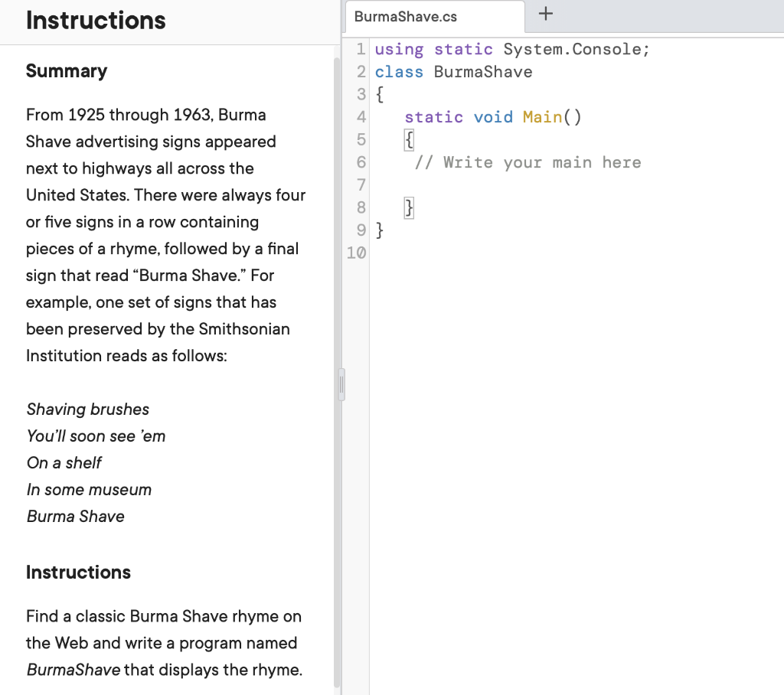Click the rhyme line 'Burma Shave'
This screenshot has height=695, width=784.
[75, 516]
